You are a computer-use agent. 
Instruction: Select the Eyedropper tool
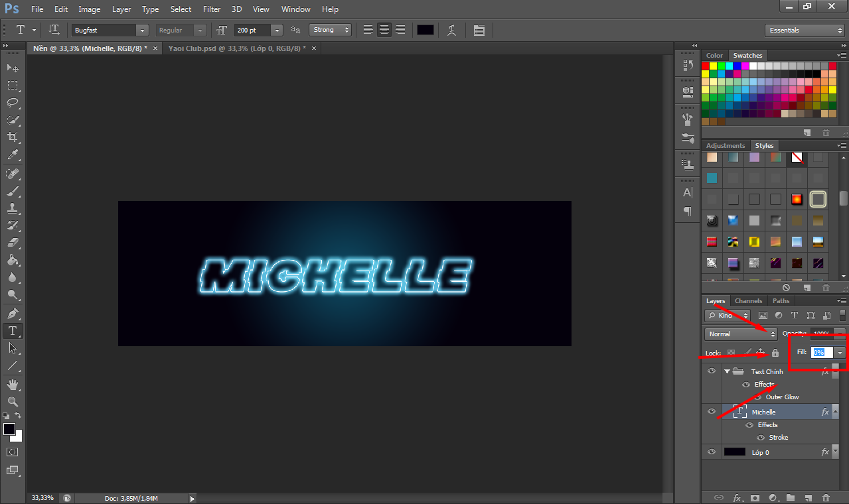[x=13, y=155]
